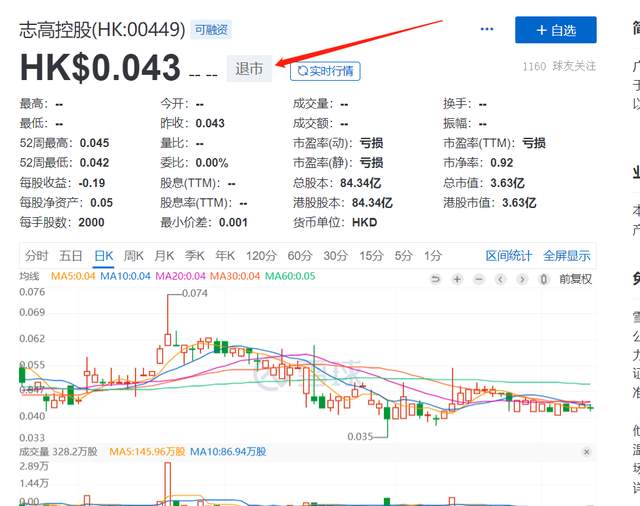Click the chart range toggle icon
640x506 pixels.
(x=544, y=279)
